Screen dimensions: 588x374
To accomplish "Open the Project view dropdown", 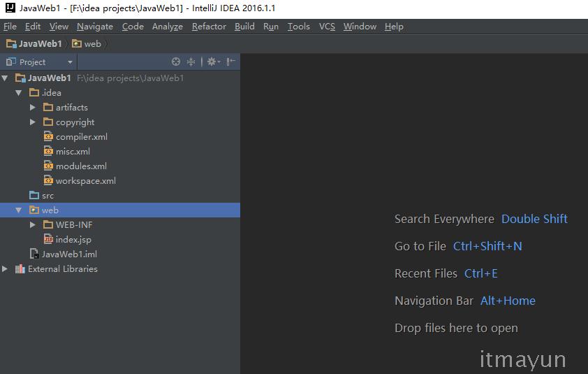I will click(70, 62).
